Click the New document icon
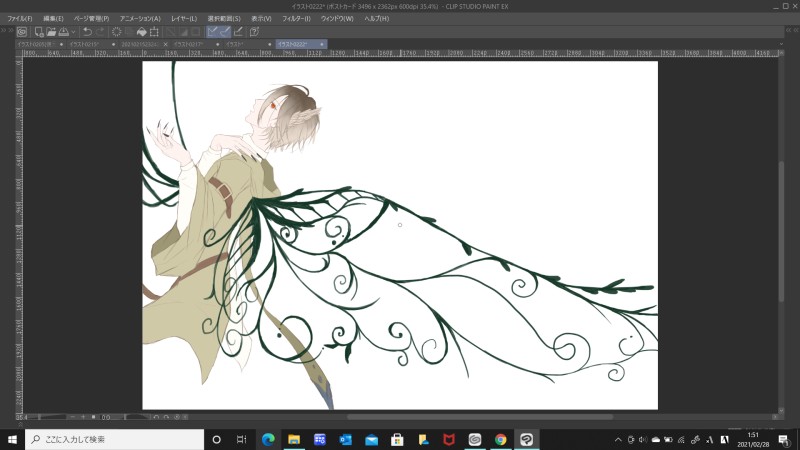 coord(37,31)
